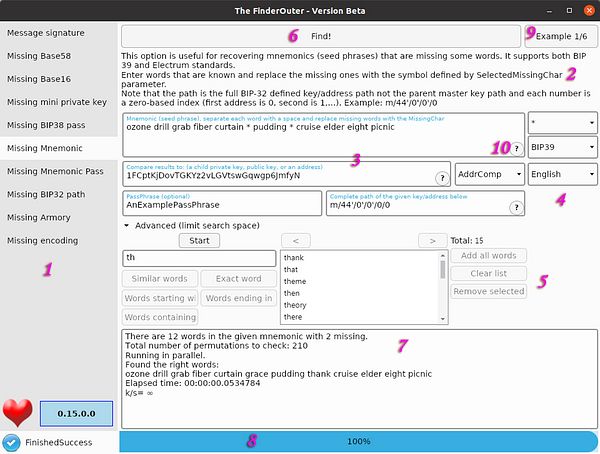
Task: Collapse the Advanced limit search space section
Action: pyautogui.click(x=127, y=225)
